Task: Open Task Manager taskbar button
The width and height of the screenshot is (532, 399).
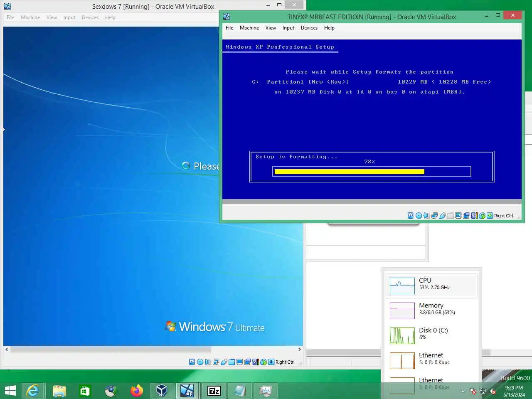Action: click(x=265, y=391)
